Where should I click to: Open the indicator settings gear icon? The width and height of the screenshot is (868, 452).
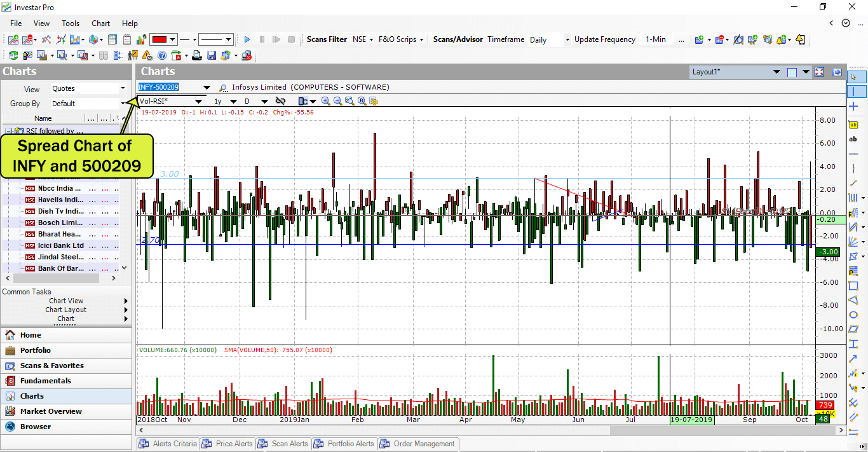(373, 101)
